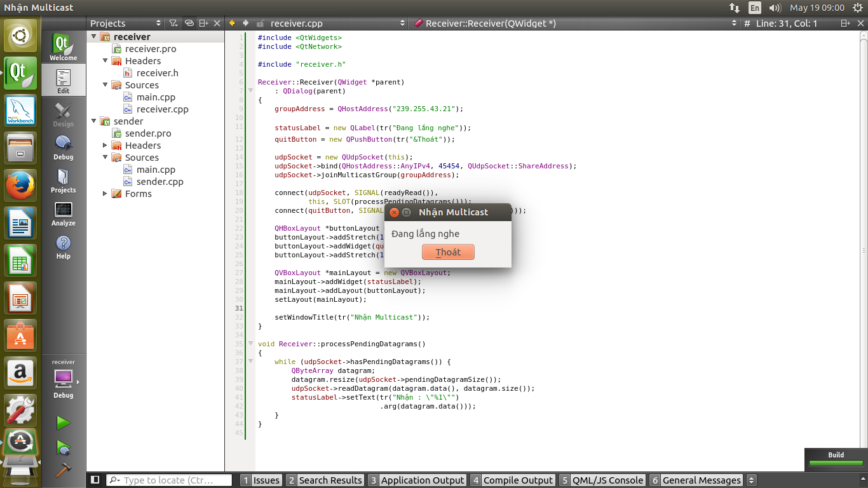
Task: Open the Analyze mode
Action: click(63, 213)
